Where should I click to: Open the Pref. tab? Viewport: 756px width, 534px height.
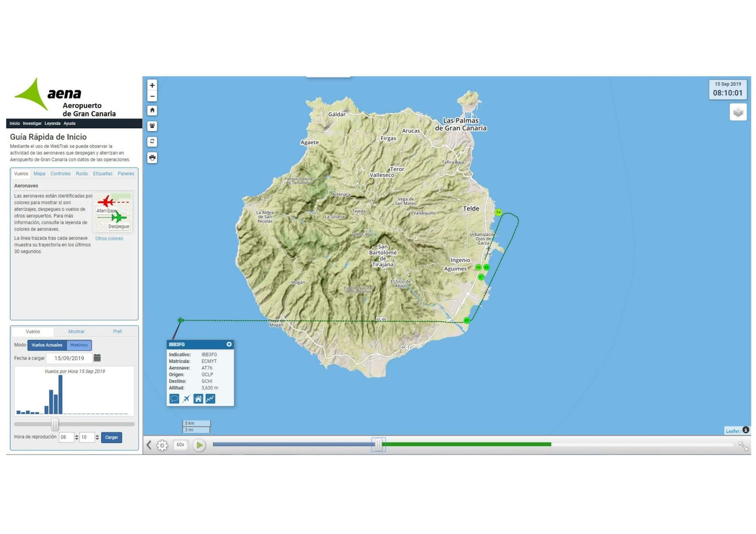pos(118,331)
